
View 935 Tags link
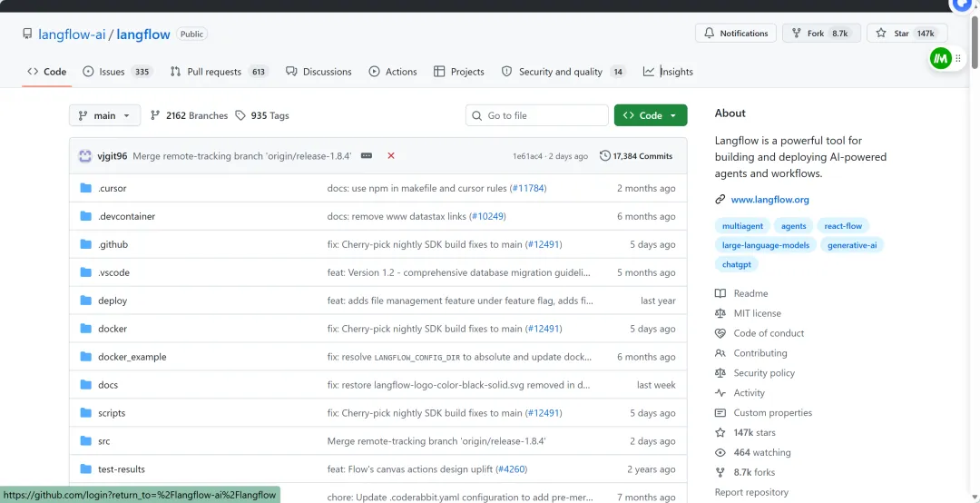pos(262,115)
